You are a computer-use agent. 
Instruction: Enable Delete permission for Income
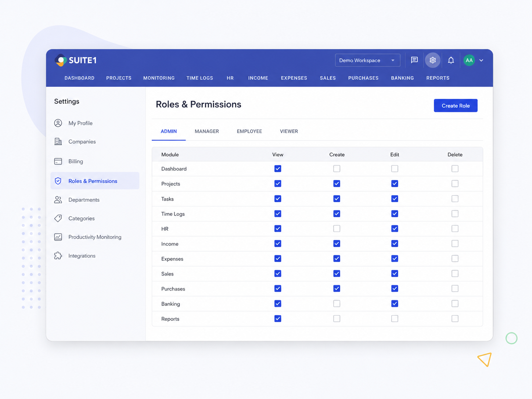point(455,244)
